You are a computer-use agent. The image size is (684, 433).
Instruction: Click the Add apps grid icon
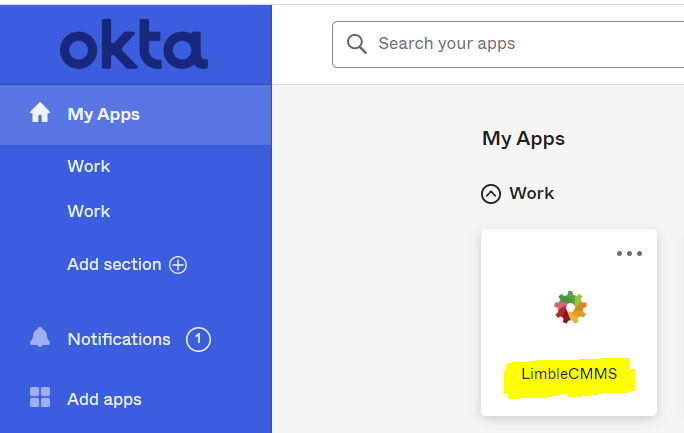[x=40, y=398]
